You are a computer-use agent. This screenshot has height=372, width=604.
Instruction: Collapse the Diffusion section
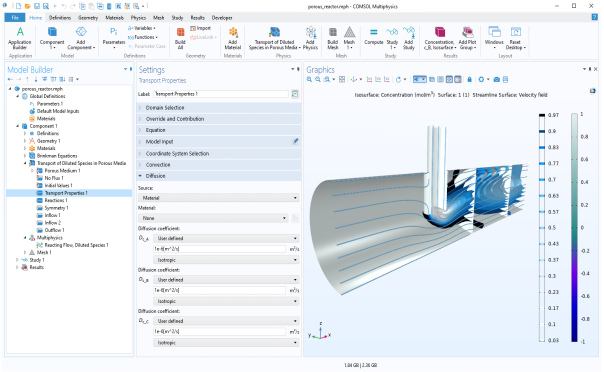(219, 176)
